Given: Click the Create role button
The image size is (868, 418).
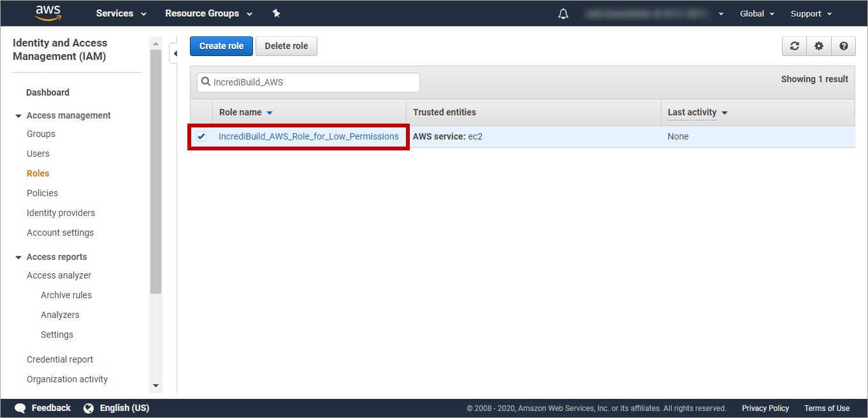Looking at the screenshot, I should pos(221,46).
